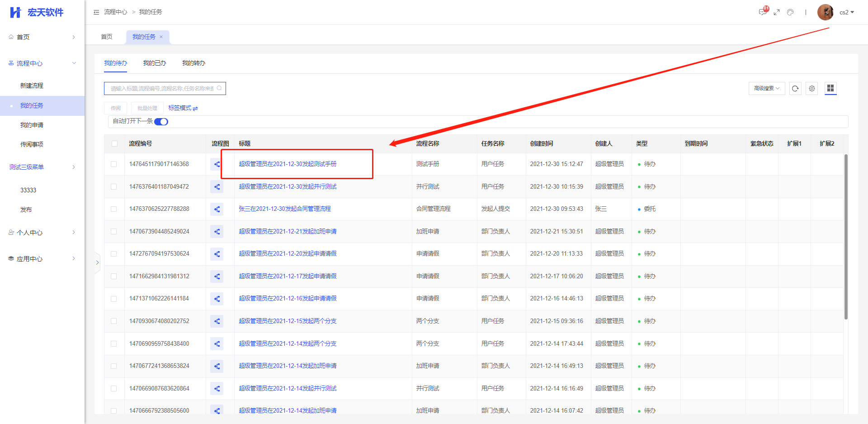Image resolution: width=868 pixels, height=424 pixels.
Task: Expand the 高级搜索 dropdown
Action: 766,89
